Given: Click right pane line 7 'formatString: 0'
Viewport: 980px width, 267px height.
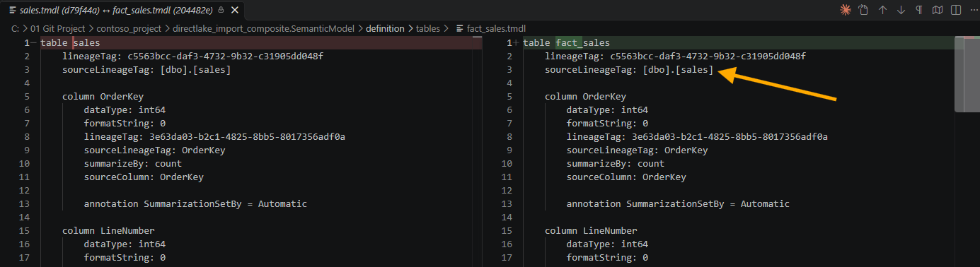Looking at the screenshot, I should [607, 124].
